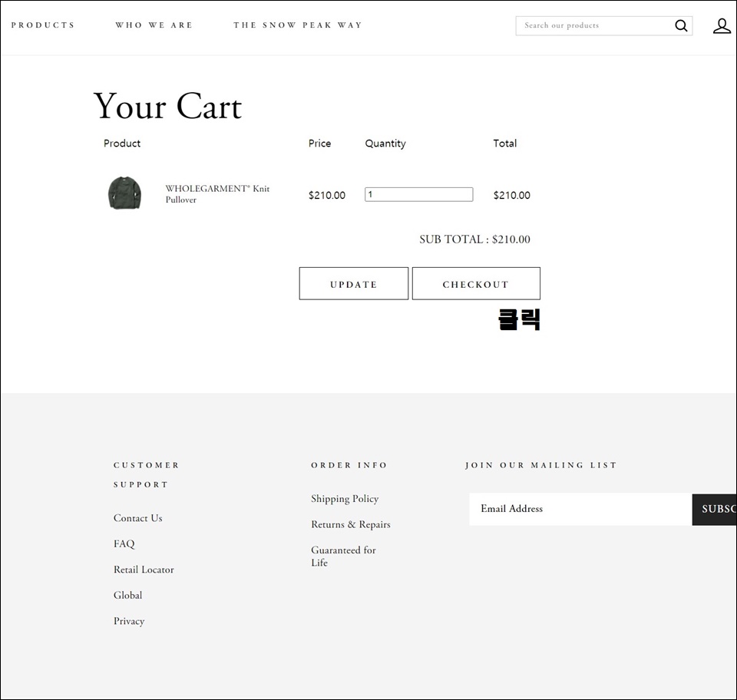Open the user account icon
This screenshot has width=737, height=700.
point(722,26)
